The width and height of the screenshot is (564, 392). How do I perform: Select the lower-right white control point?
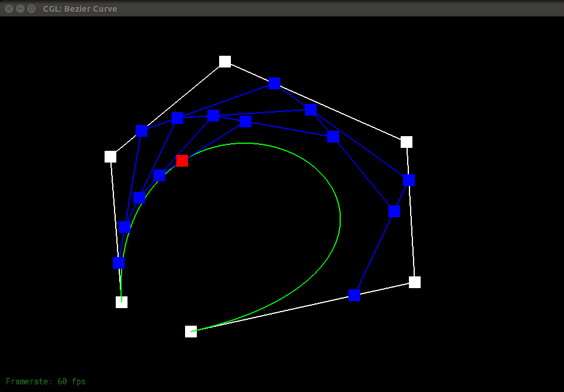pos(415,282)
